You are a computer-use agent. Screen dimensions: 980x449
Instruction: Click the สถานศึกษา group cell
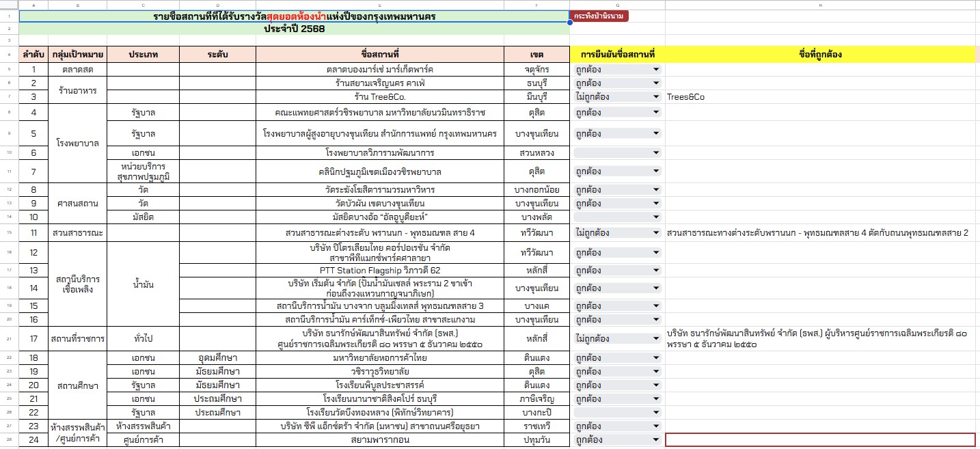77,385
